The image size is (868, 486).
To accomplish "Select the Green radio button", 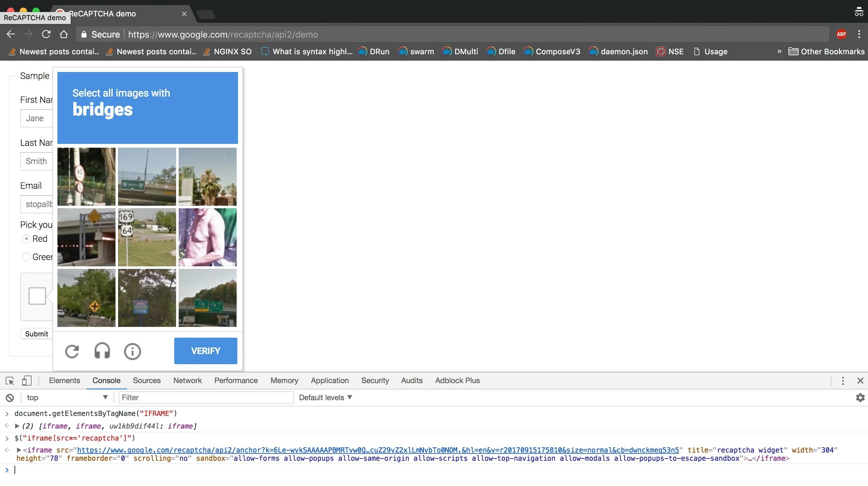I will coord(26,257).
